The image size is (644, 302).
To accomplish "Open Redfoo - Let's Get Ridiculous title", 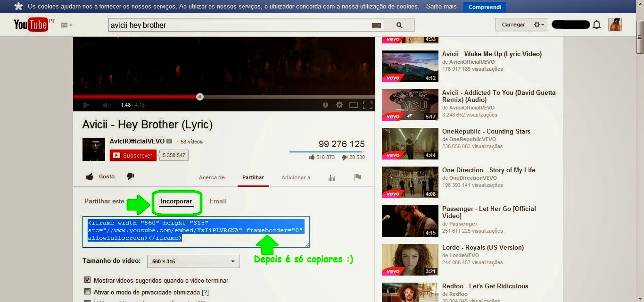I will pyautogui.click(x=485, y=286).
